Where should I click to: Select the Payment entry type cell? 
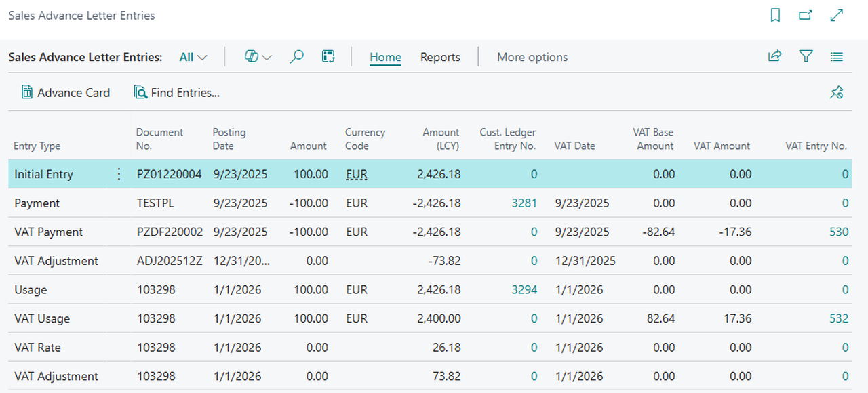37,203
